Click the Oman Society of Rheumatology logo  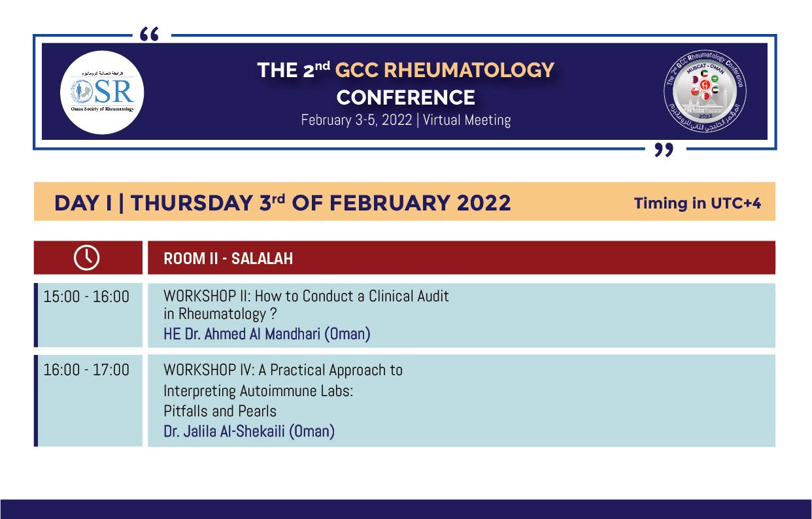(101, 92)
